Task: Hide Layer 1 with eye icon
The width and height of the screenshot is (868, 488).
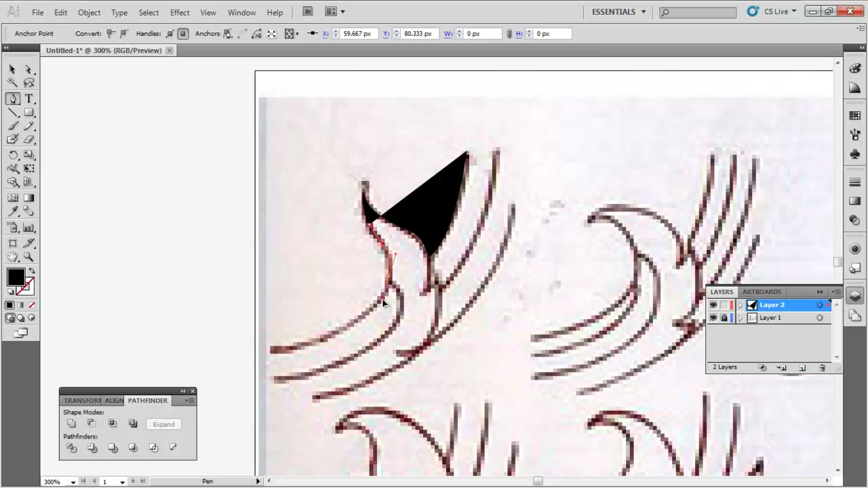Action: [x=713, y=318]
